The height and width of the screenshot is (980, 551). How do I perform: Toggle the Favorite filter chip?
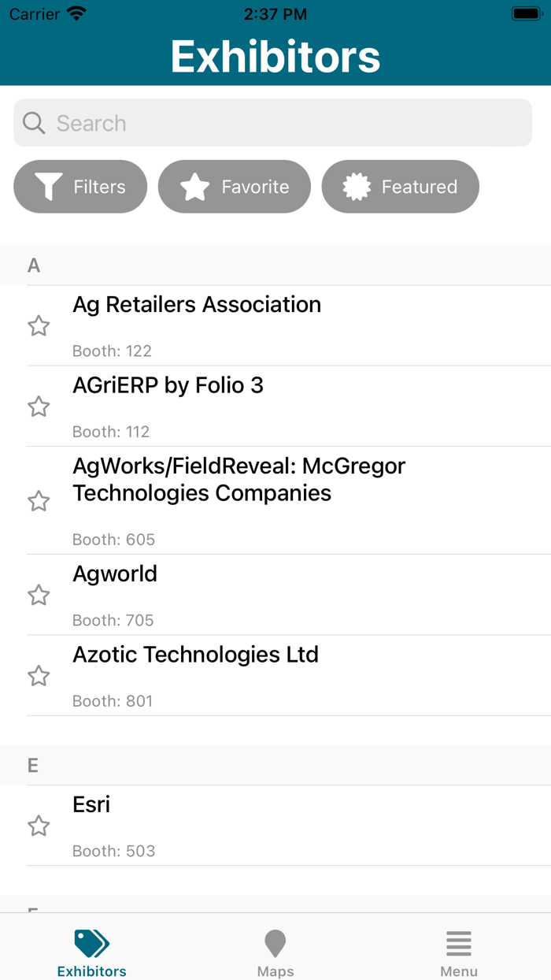(x=235, y=187)
